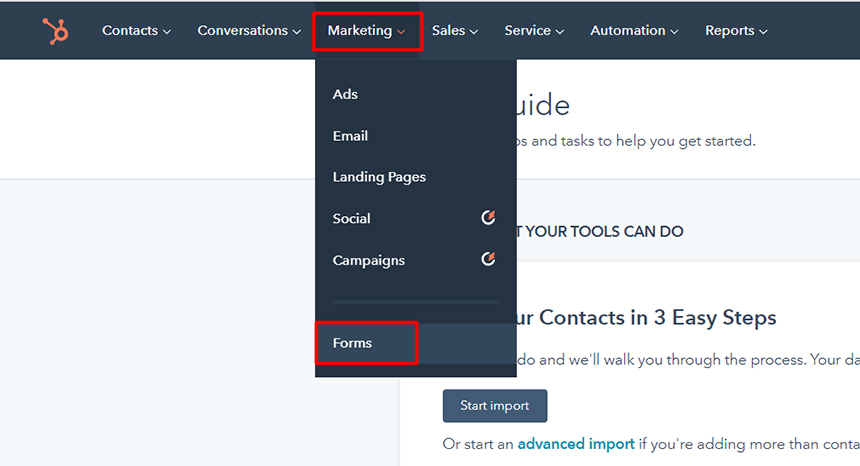860x466 pixels.
Task: Open Landing Pages from the menu
Action: pos(416,177)
